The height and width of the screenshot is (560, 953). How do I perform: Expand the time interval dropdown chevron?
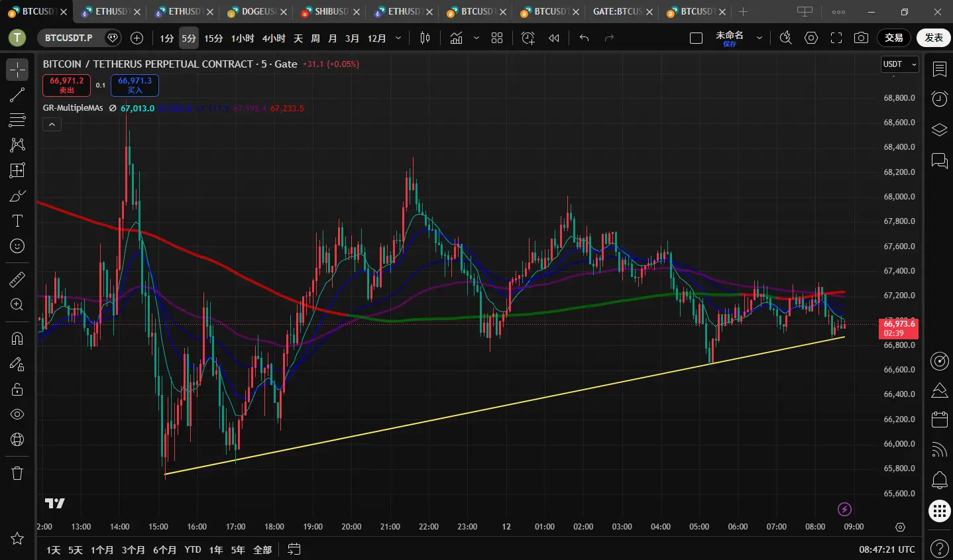tap(398, 38)
